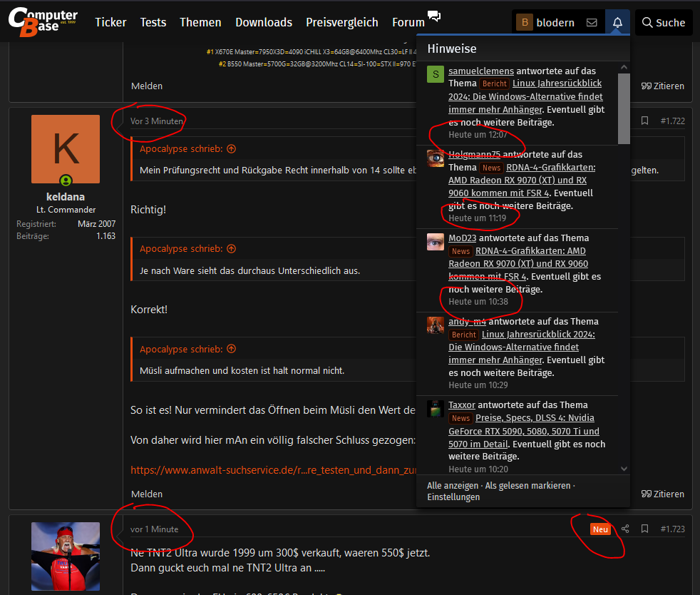Open the Ticker menu
The height and width of the screenshot is (595, 700).
click(110, 22)
